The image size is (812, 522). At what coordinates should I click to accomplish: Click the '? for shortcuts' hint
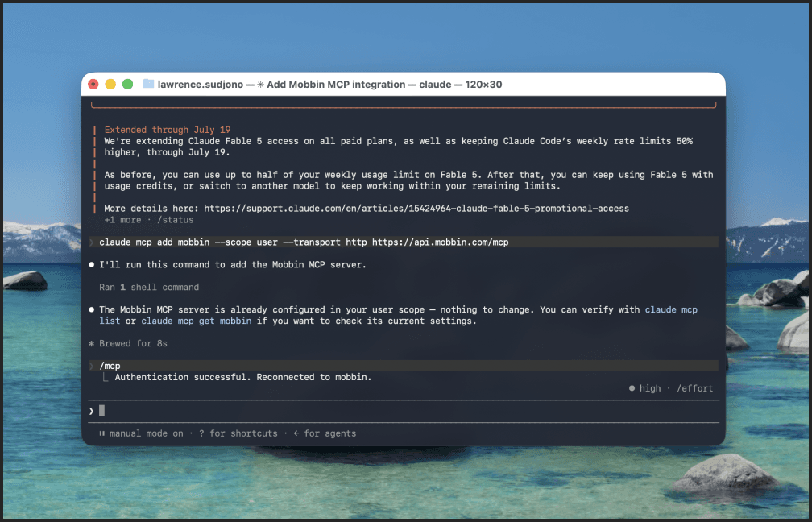[238, 433]
